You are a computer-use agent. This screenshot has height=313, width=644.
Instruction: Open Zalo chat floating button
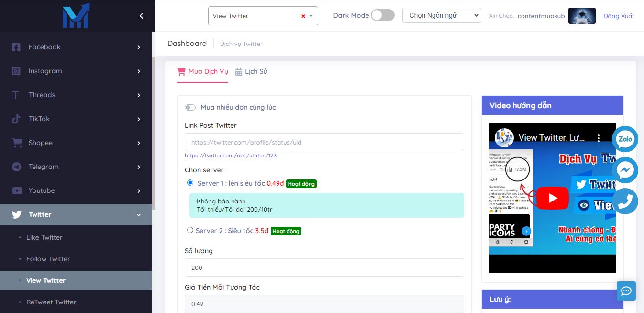click(625, 139)
